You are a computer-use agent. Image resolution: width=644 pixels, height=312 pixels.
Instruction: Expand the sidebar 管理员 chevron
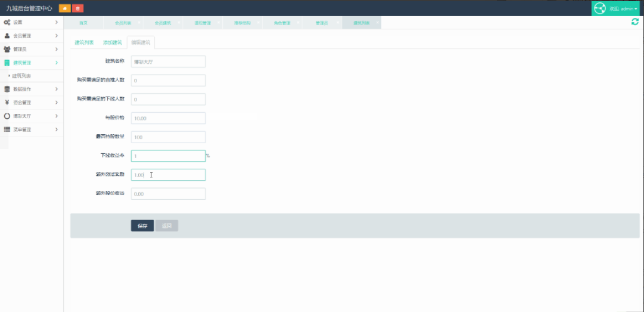[x=57, y=50]
